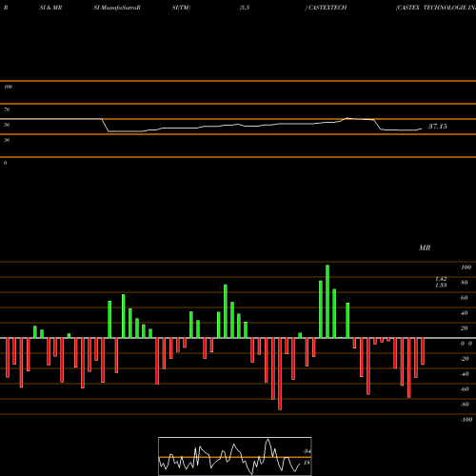Open the small oscillator thumbnail at the bottom
Viewport: 476px width, 476px height.
235,456
